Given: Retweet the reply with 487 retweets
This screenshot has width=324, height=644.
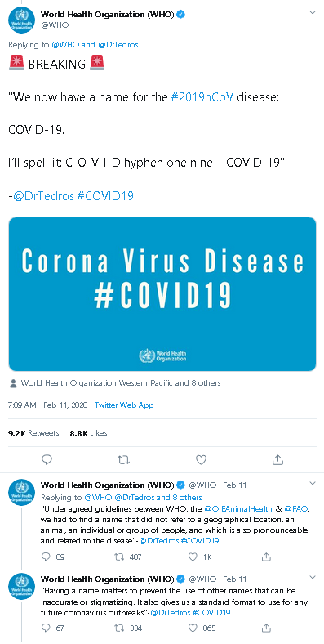Looking at the screenshot, I should (x=118, y=557).
